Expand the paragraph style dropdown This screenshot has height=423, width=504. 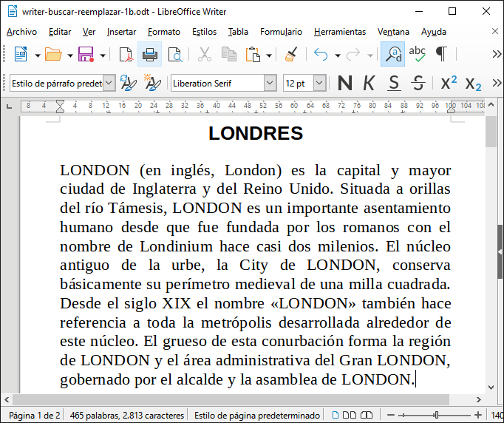click(109, 83)
